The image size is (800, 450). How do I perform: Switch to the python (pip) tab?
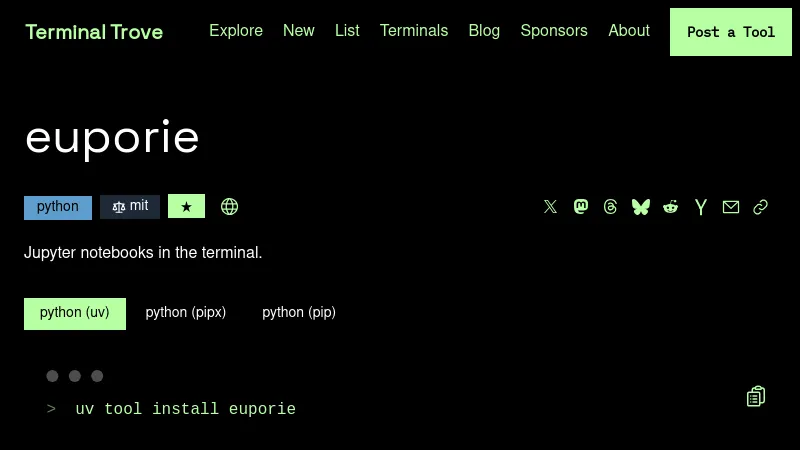point(299,313)
